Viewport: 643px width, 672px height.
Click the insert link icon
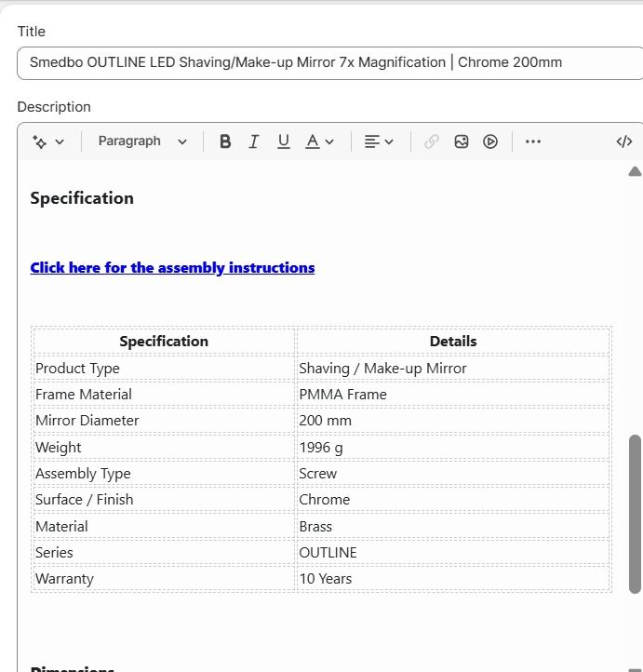(x=432, y=141)
